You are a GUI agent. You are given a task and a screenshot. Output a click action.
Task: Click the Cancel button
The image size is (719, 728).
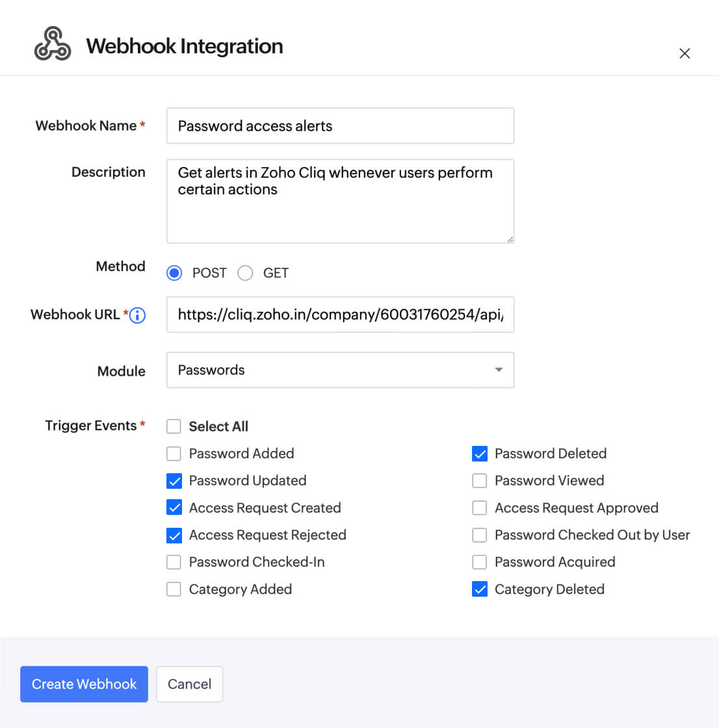[190, 684]
